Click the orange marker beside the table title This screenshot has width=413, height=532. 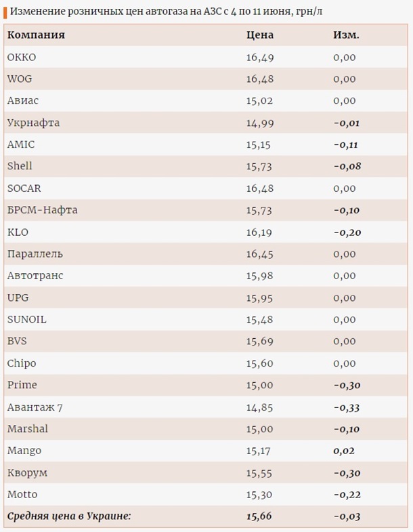click(5, 13)
